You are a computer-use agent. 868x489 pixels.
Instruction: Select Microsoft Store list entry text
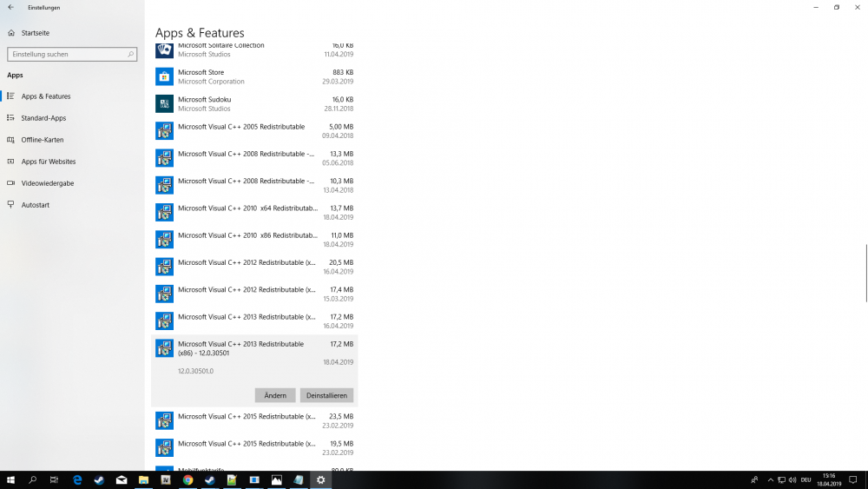point(201,72)
